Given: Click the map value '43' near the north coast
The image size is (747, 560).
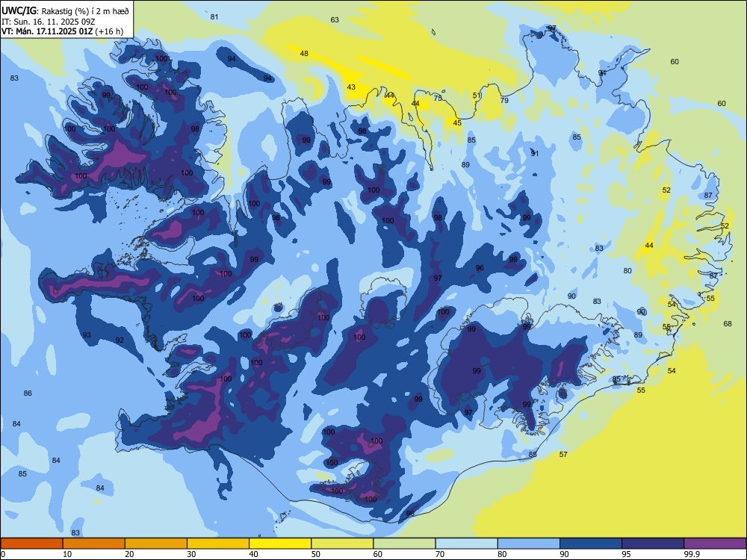Looking at the screenshot, I should (351, 87).
